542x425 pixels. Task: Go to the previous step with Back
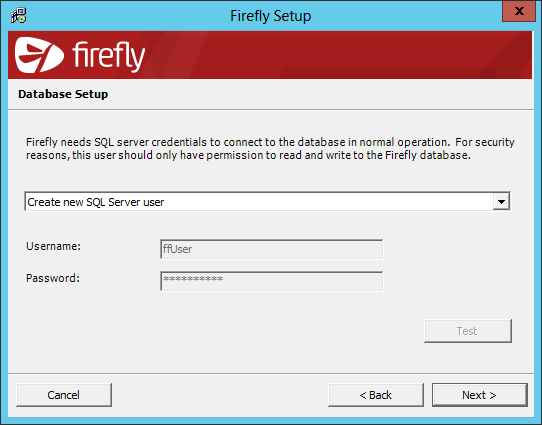pos(376,395)
